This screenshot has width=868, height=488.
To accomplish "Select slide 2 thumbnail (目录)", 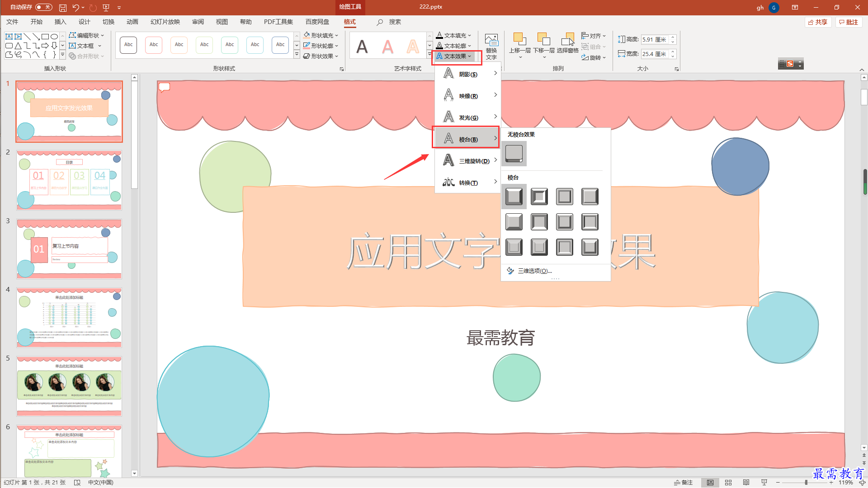I will pyautogui.click(x=69, y=180).
